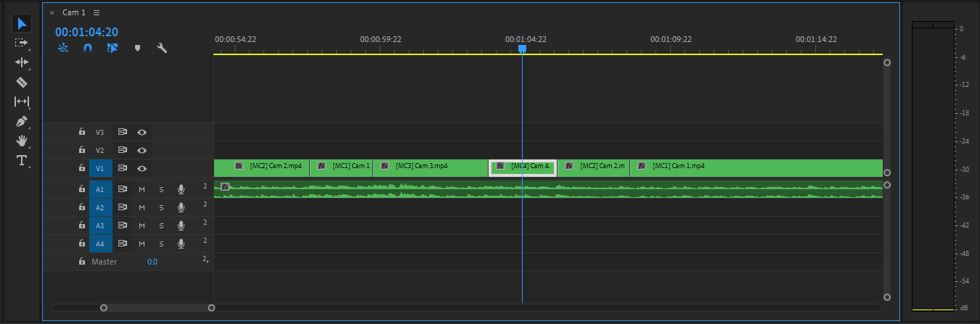This screenshot has height=324, width=980.
Task: Select the [MC3] Cam 3.mp4 clip
Action: pyautogui.click(x=430, y=168)
